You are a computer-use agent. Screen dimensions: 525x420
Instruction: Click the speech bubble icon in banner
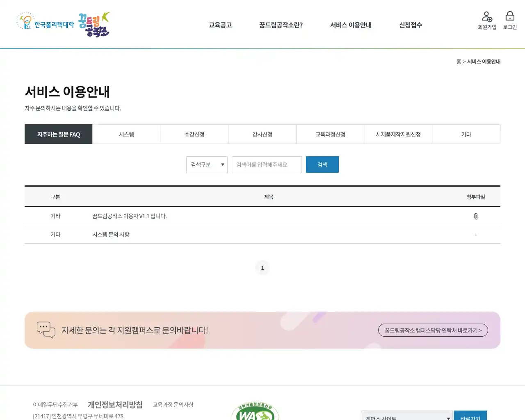[46, 330]
